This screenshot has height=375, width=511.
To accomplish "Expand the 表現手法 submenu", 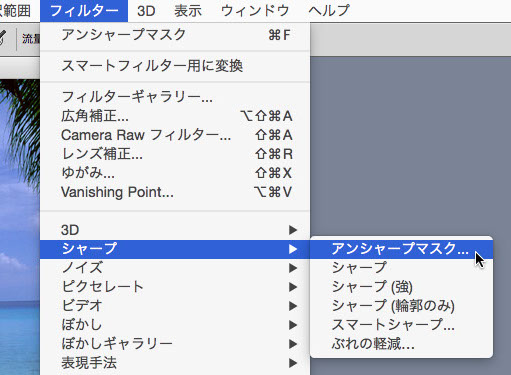I will pos(175,363).
